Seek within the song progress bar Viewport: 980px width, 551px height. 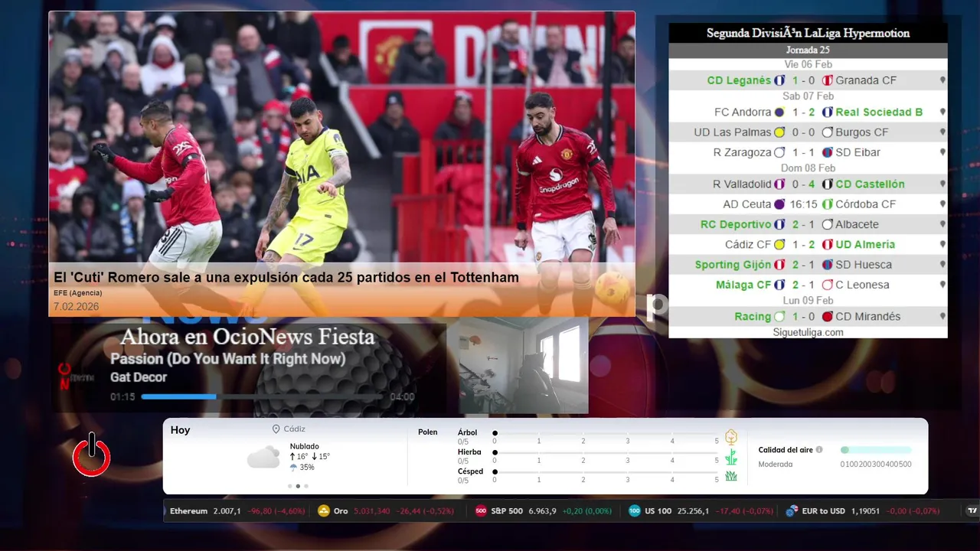(x=263, y=396)
